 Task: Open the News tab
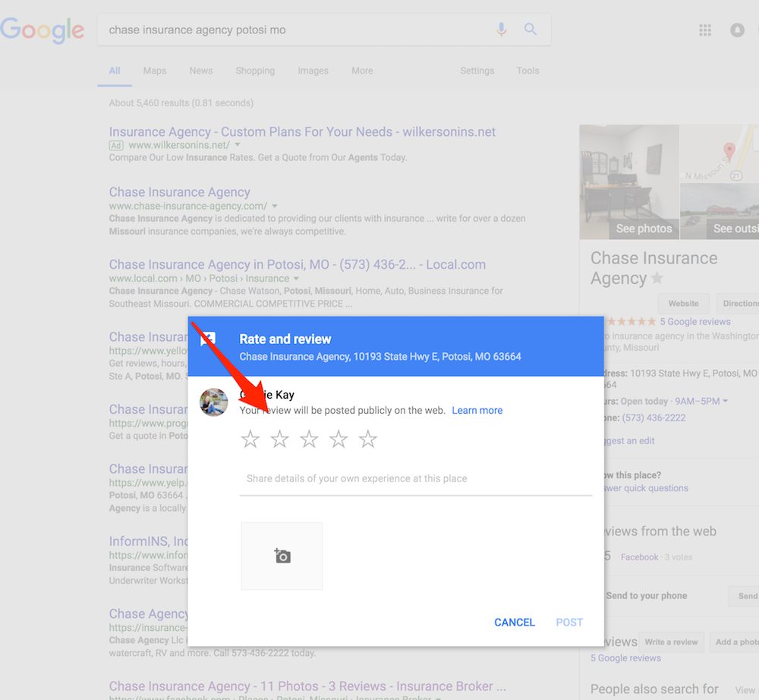pos(201,71)
